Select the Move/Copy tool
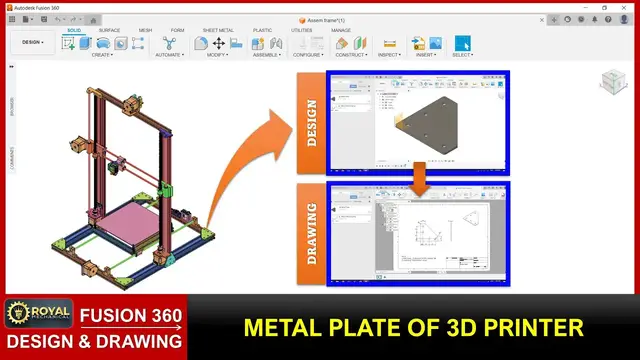 click(x=219, y=43)
